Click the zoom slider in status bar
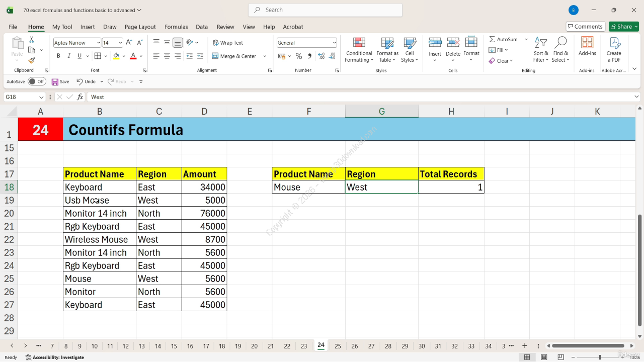This screenshot has width=644, height=362. (599, 357)
